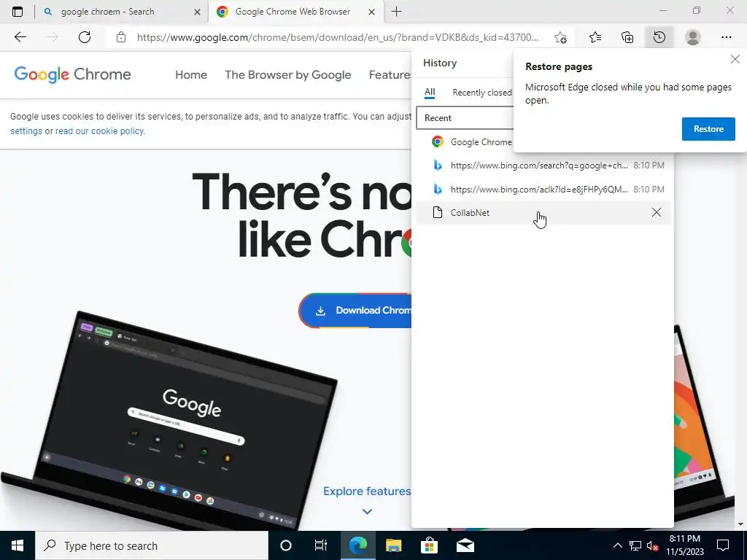Open the Windows Start menu
The width and height of the screenshot is (747, 560).
click(18, 545)
